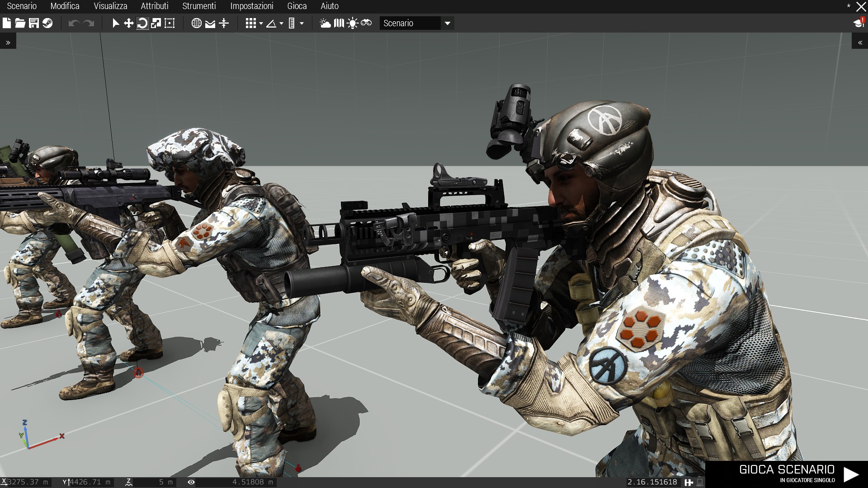
Task: Click the tutorial notification hat icon
Action: 858,23
